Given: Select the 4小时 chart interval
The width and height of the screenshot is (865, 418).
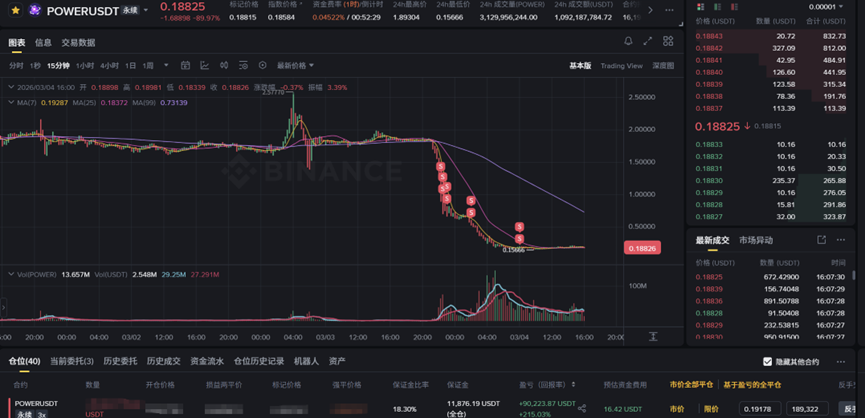Looking at the screenshot, I should coord(109,66).
